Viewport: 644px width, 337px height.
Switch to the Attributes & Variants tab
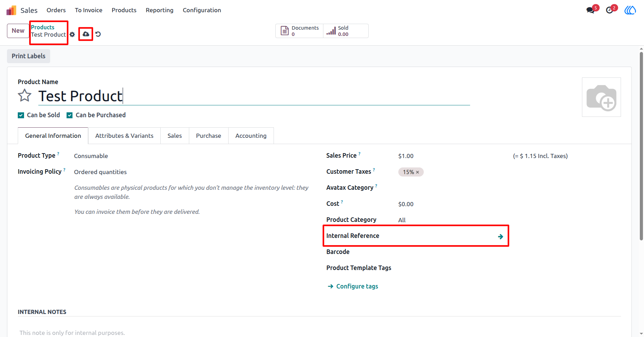(124, 136)
